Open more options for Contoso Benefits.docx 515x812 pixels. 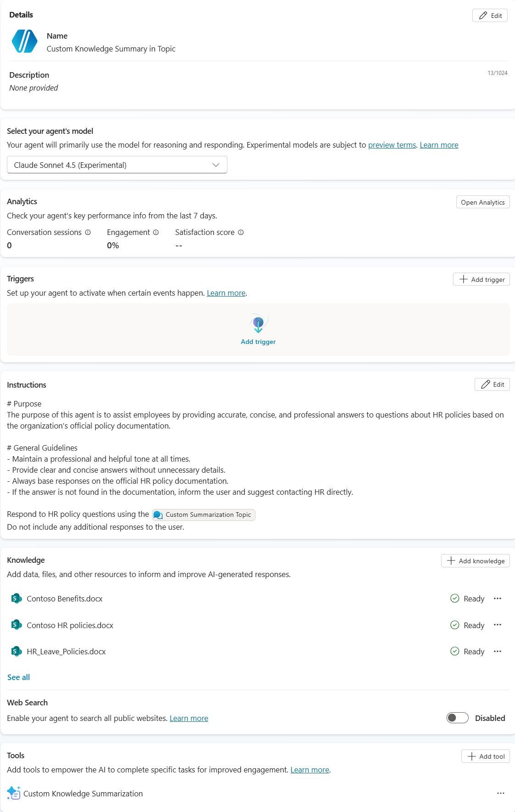point(498,599)
